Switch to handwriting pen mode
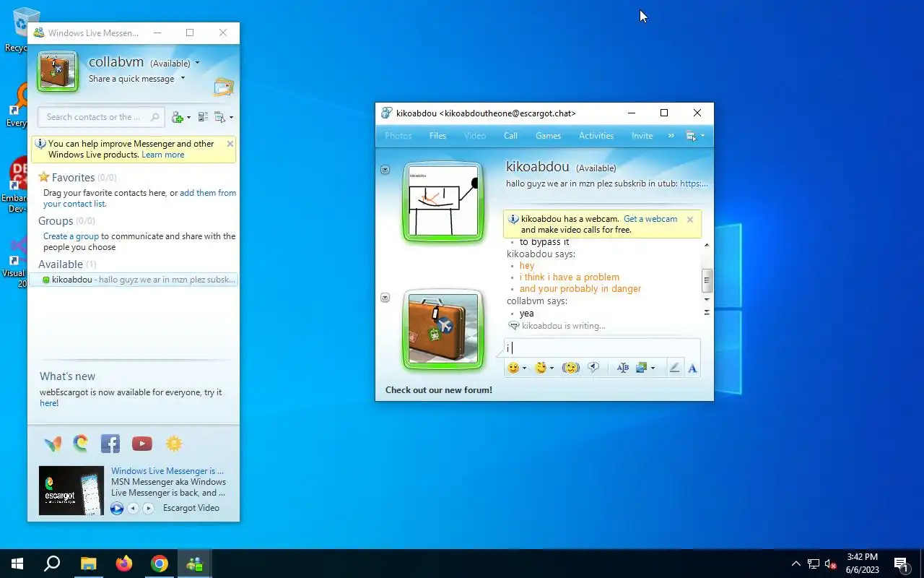Screen dimensions: 924x578 (x=674, y=368)
